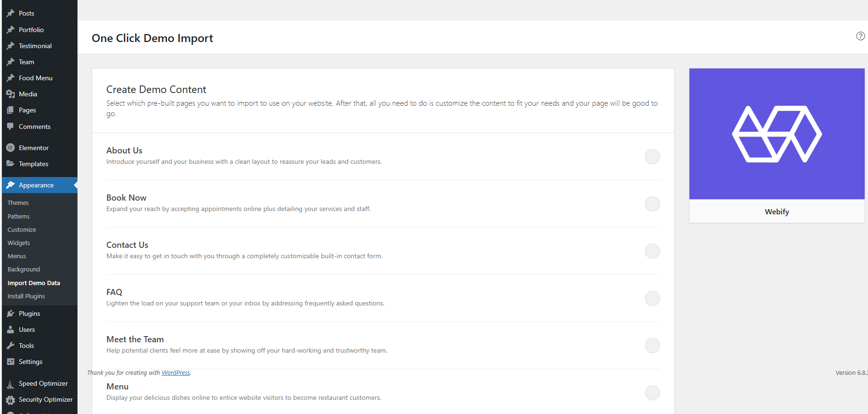Click the Team pin icon
Screen dimensions: 868x414
pyautogui.click(x=10, y=62)
